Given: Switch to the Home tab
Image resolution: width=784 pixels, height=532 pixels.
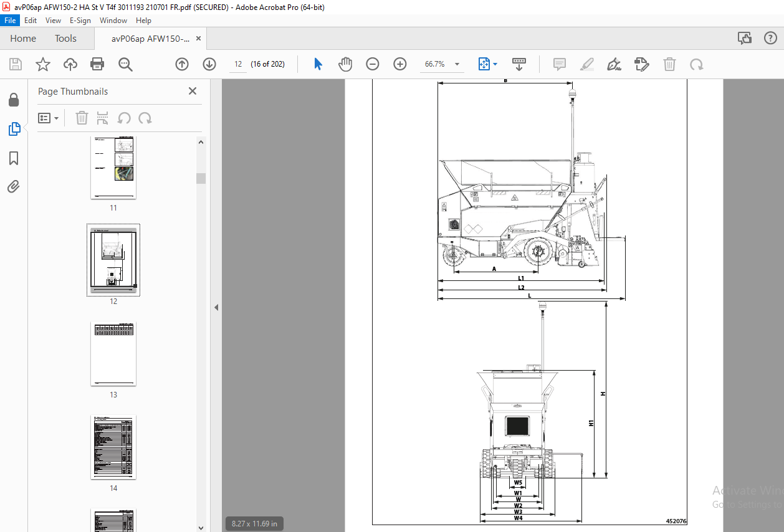Looking at the screenshot, I should (23, 38).
